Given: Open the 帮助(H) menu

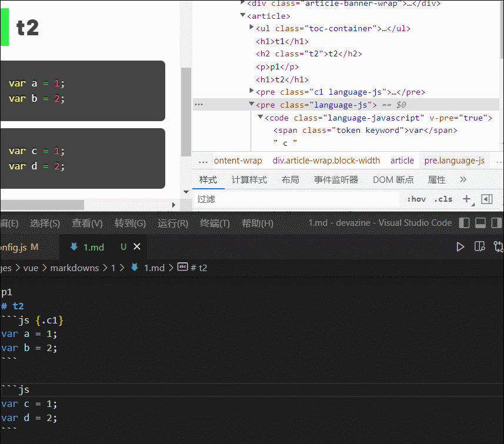Looking at the screenshot, I should (258, 223).
